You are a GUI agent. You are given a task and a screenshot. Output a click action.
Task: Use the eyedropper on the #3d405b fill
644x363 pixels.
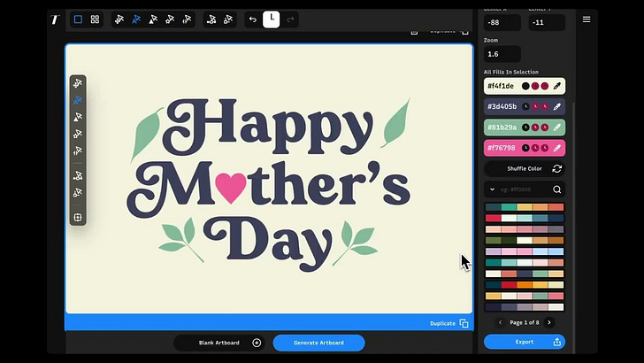(557, 106)
